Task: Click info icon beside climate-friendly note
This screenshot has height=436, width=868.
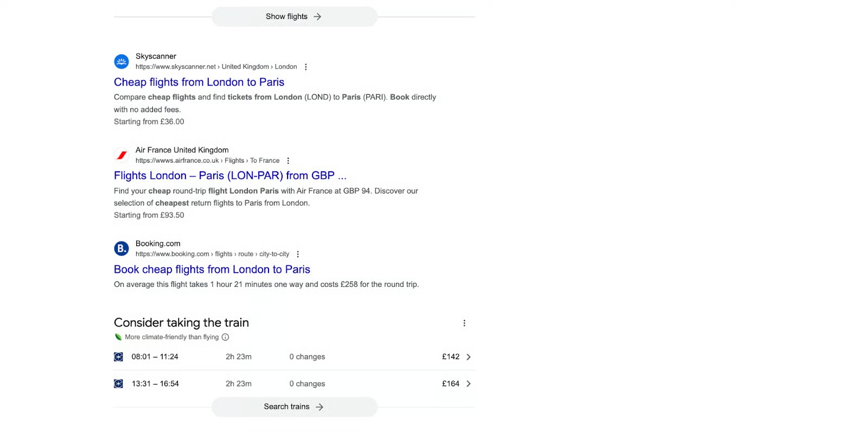Action: [226, 337]
